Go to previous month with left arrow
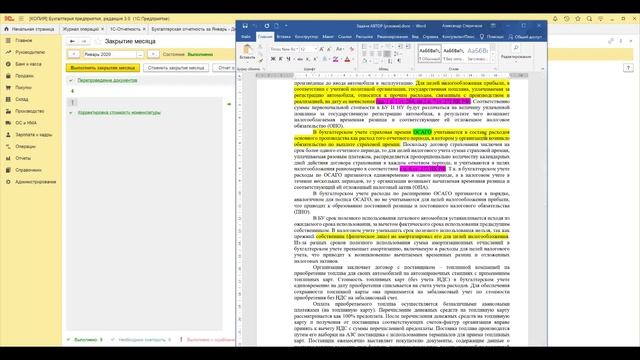Viewport: 640px width, 360px height. tap(73, 54)
